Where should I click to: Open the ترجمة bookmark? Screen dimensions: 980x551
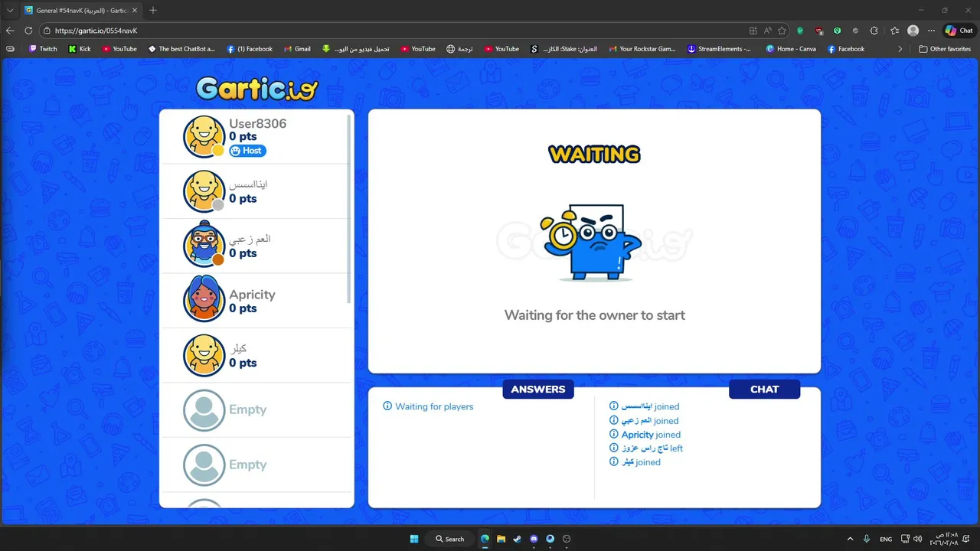coord(460,48)
